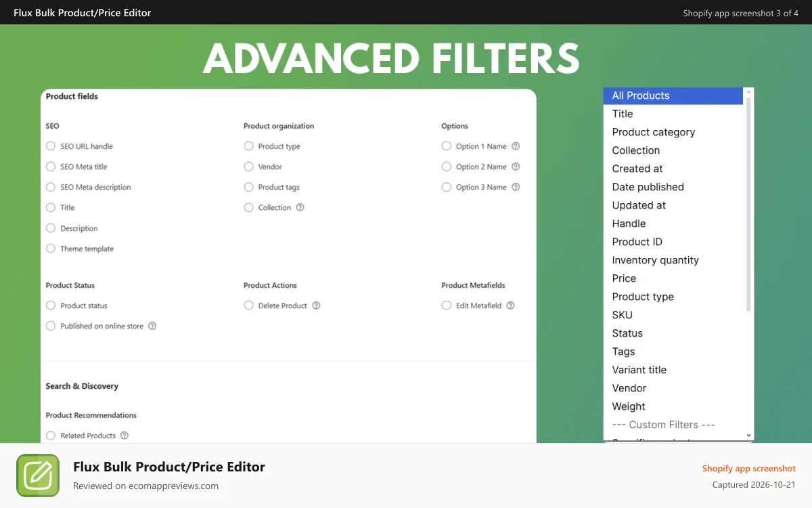This screenshot has width=812, height=508.
Task: Select the SEO URL handle radio button
Action: click(x=51, y=146)
